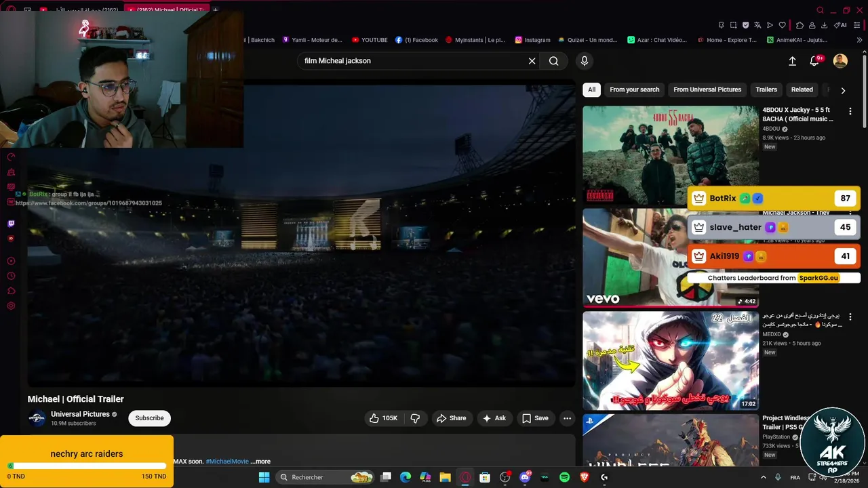
Task: Open the Twitch icon in Opera sidebar
Action: 11,224
